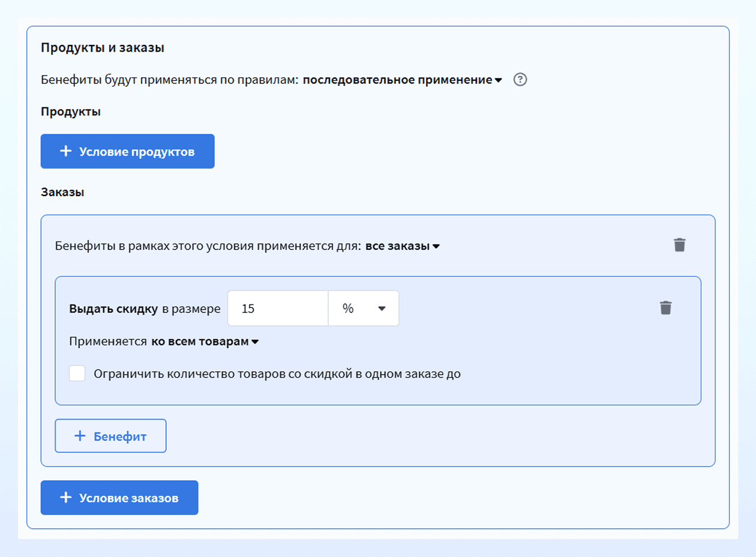This screenshot has height=557, width=756.
Task: Click the Продукты и заказы heading
Action: point(103,48)
